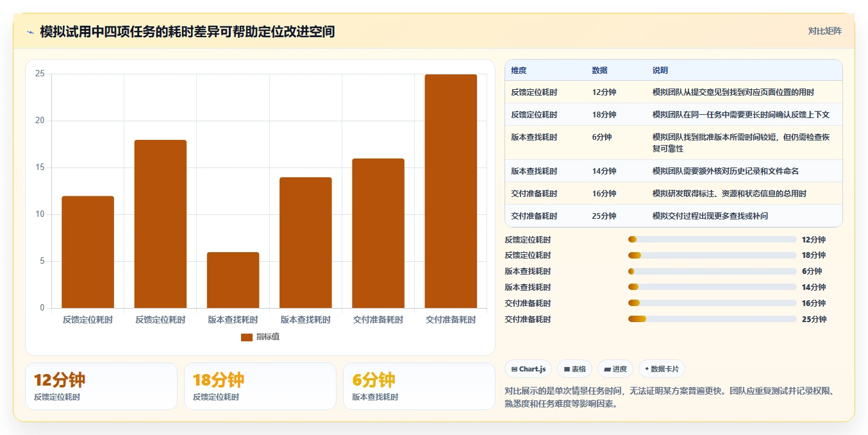Click the progress bar for 18分钟

pyautogui.click(x=712, y=255)
